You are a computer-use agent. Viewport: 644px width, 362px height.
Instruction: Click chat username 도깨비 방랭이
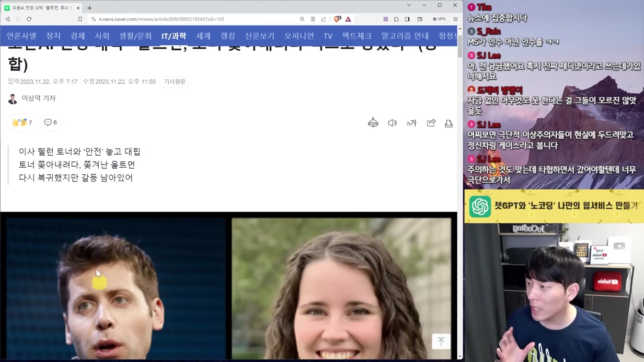click(499, 90)
